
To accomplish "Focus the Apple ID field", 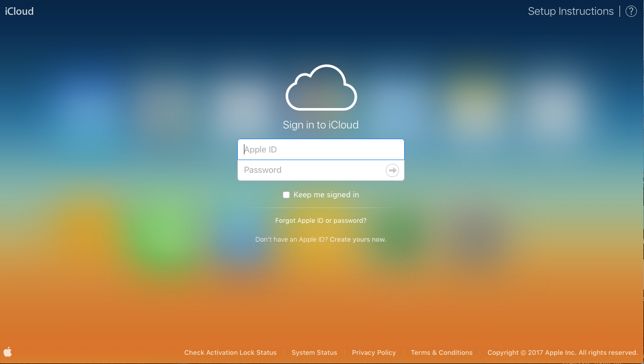I will coord(321,149).
